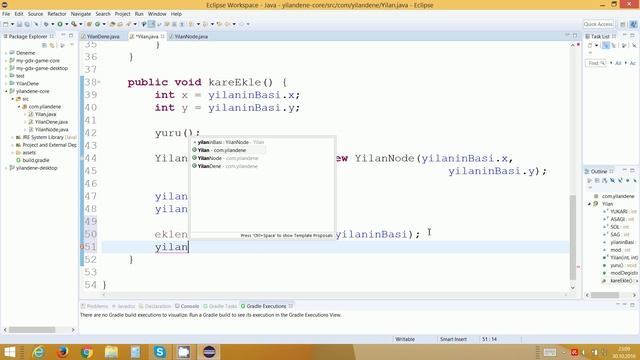Click the Quick Access field
This screenshot has height=360, width=640.
(598, 24)
